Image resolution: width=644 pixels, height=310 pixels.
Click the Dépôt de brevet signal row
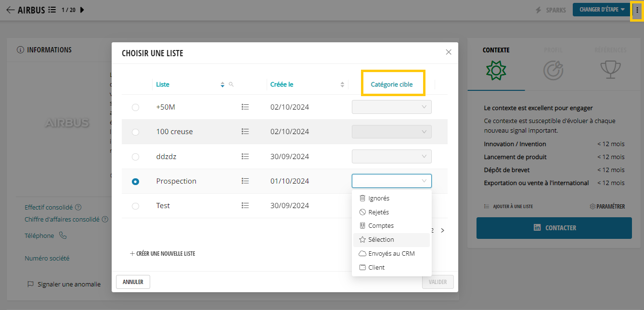coord(554,170)
